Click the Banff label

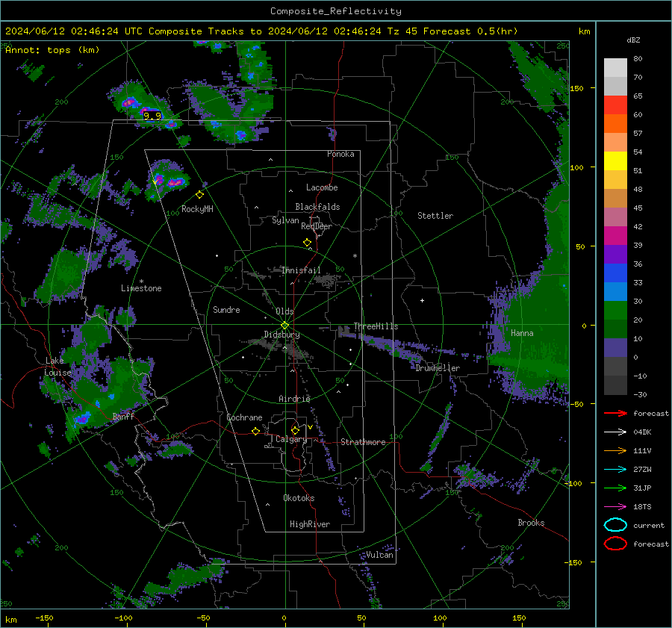123,416
